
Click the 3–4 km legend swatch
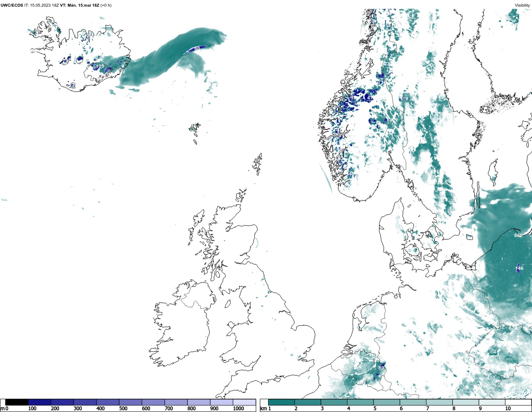tap(334, 402)
